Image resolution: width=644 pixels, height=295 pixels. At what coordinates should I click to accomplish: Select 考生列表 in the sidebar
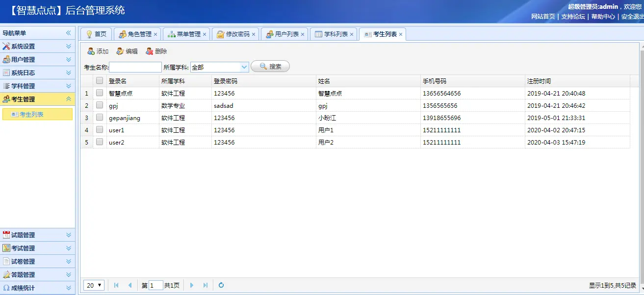tap(37, 114)
